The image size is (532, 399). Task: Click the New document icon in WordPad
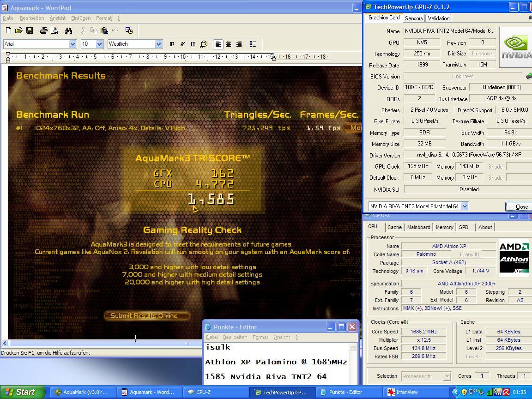pyautogui.click(x=8, y=30)
